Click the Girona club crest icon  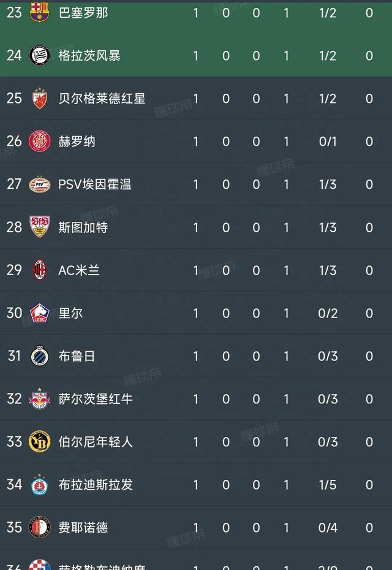[40, 142]
